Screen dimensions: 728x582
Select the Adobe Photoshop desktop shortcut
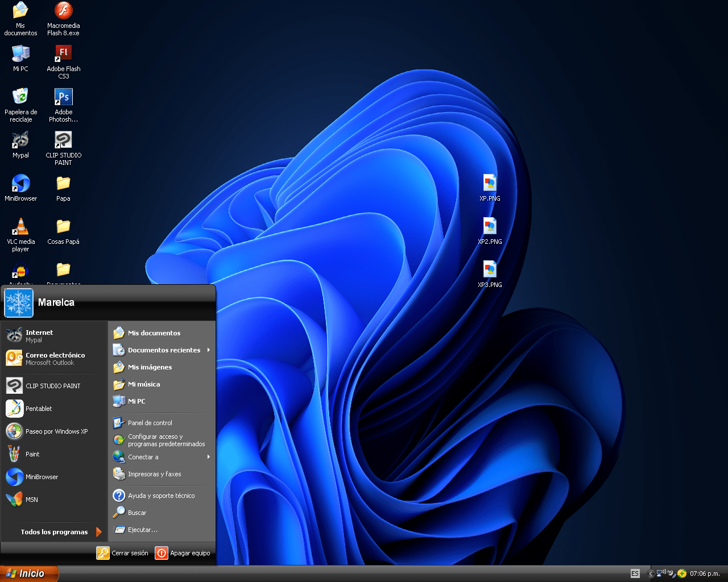coord(63,97)
